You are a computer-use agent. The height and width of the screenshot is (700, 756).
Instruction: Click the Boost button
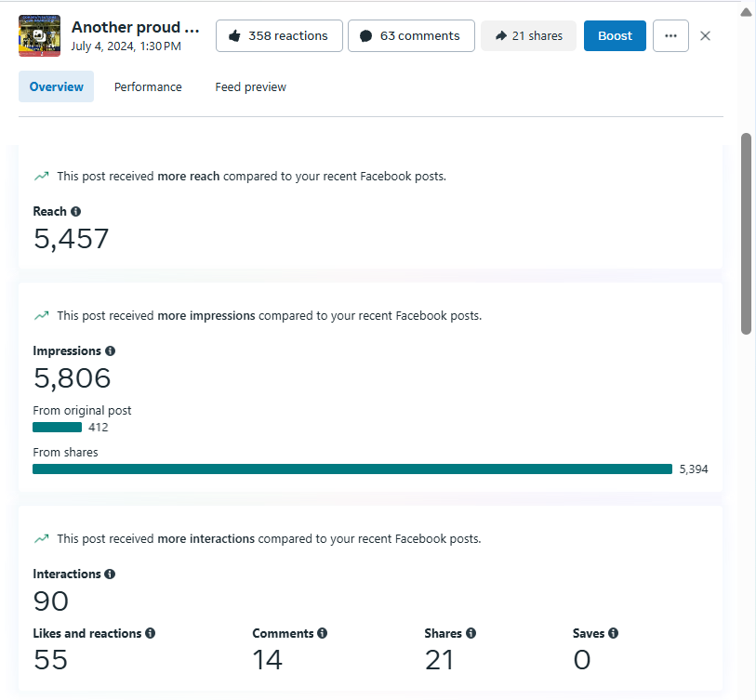[x=615, y=36]
